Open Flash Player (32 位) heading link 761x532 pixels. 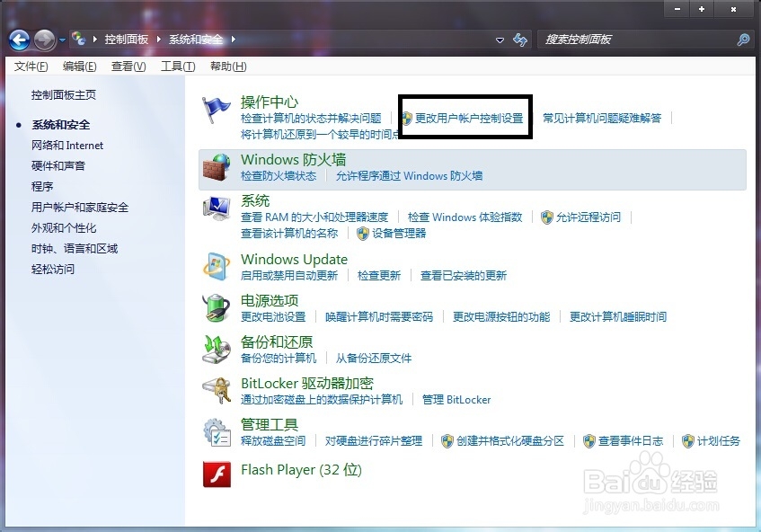pos(301,470)
